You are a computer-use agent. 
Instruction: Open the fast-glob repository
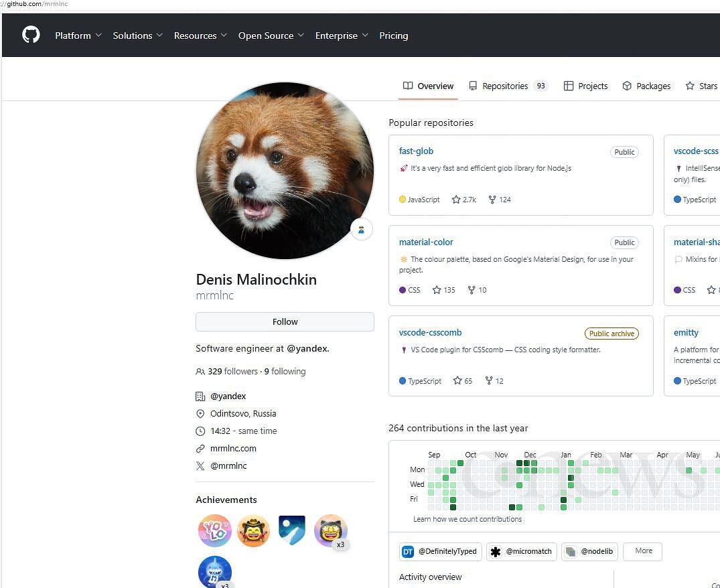(x=416, y=151)
